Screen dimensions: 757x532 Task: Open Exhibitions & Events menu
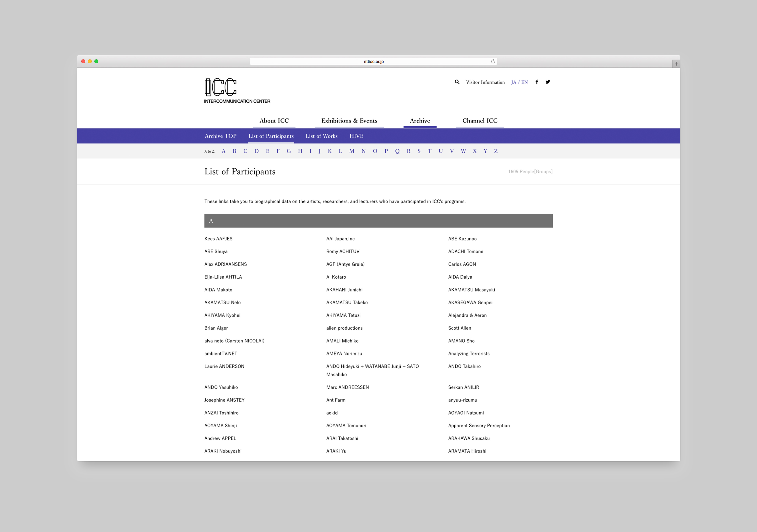[349, 121]
